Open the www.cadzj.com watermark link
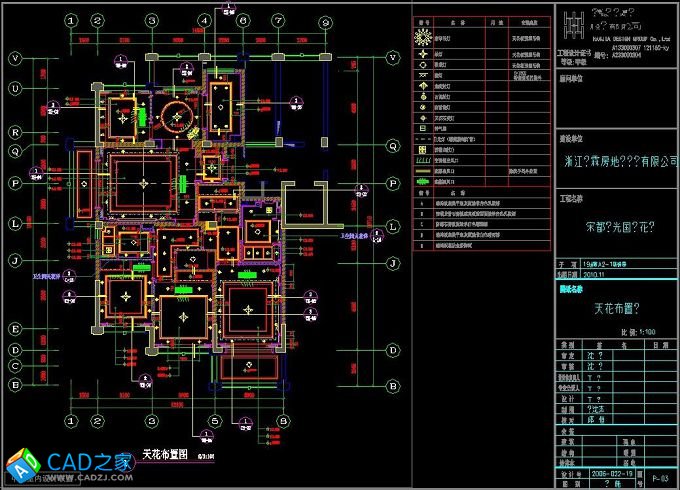680x490 pixels. click(x=100, y=480)
